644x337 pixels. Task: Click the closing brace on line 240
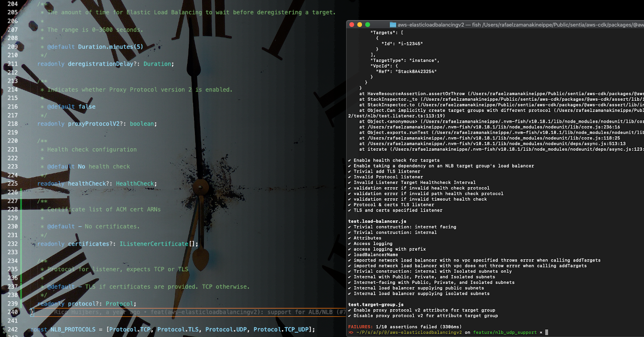click(32, 312)
